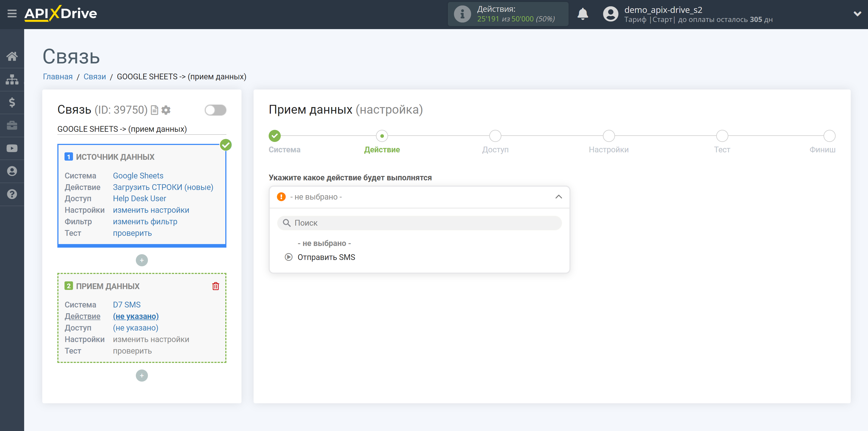Go to the Действие step

(x=382, y=150)
